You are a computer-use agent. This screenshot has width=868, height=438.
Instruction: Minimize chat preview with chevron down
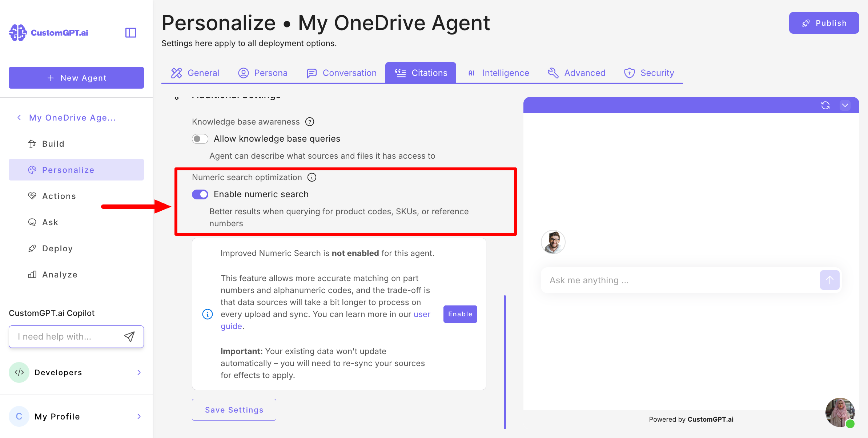point(845,105)
